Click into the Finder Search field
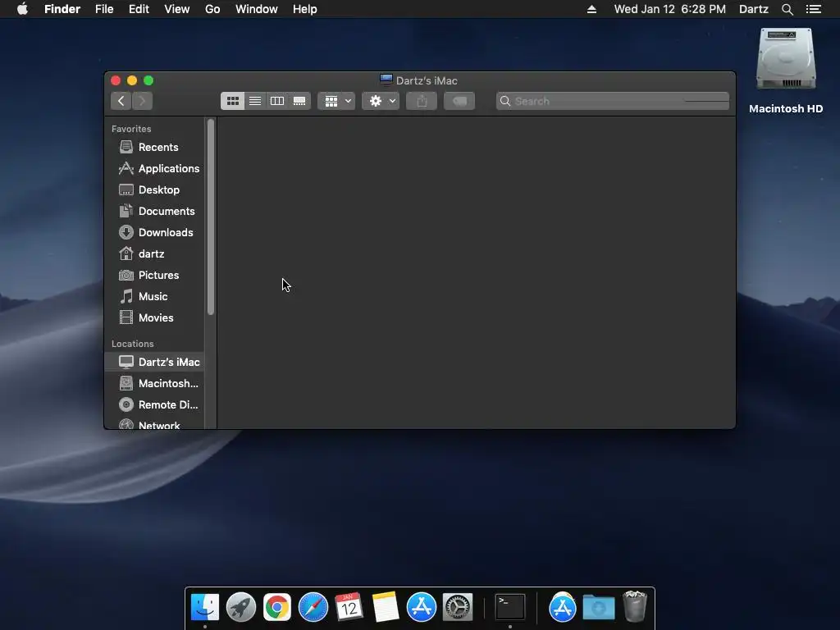This screenshot has height=630, width=840. (x=612, y=101)
